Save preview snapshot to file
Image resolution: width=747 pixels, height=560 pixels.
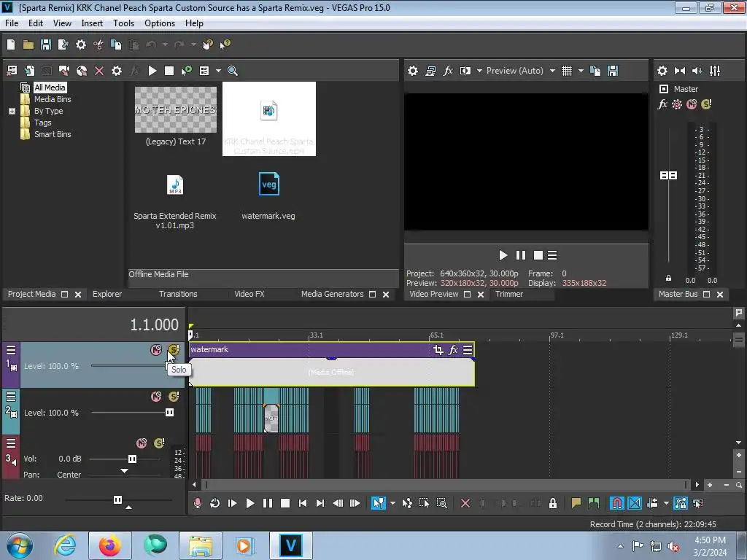pyautogui.click(x=613, y=71)
